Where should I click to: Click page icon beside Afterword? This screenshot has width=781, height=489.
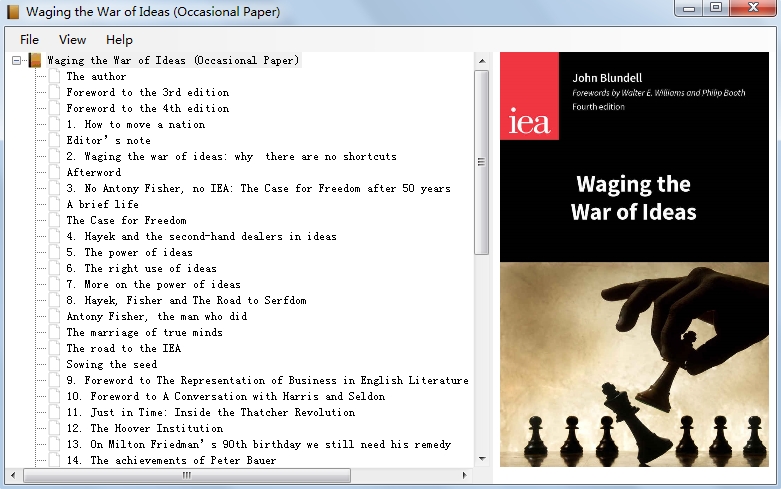tap(55, 172)
